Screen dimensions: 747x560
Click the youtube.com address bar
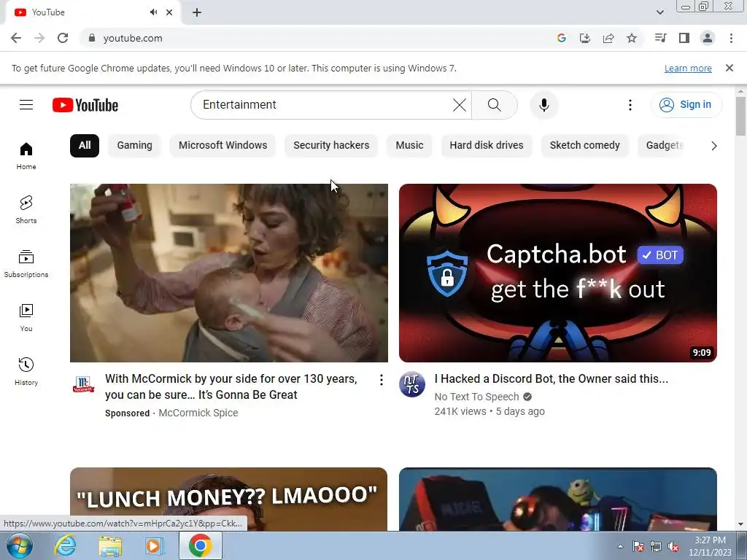314,38
